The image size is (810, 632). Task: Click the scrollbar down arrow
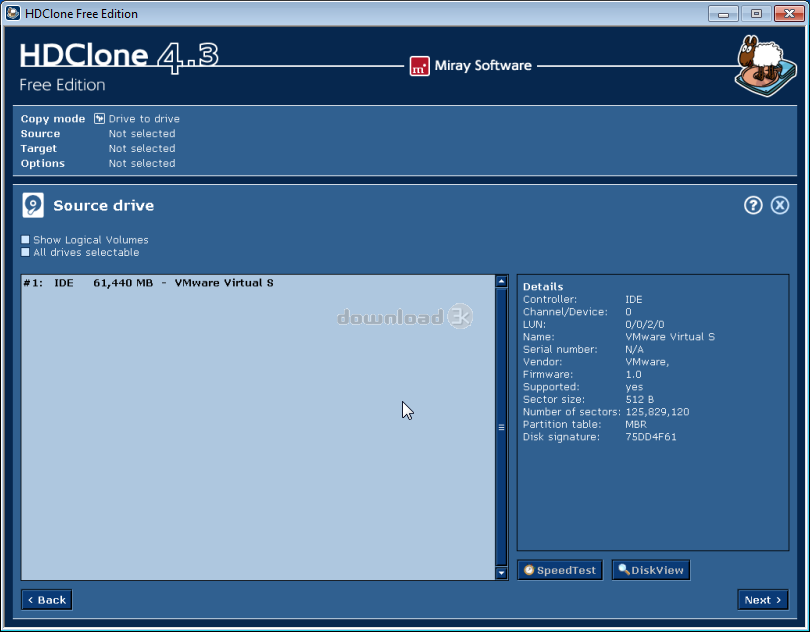coord(501,573)
